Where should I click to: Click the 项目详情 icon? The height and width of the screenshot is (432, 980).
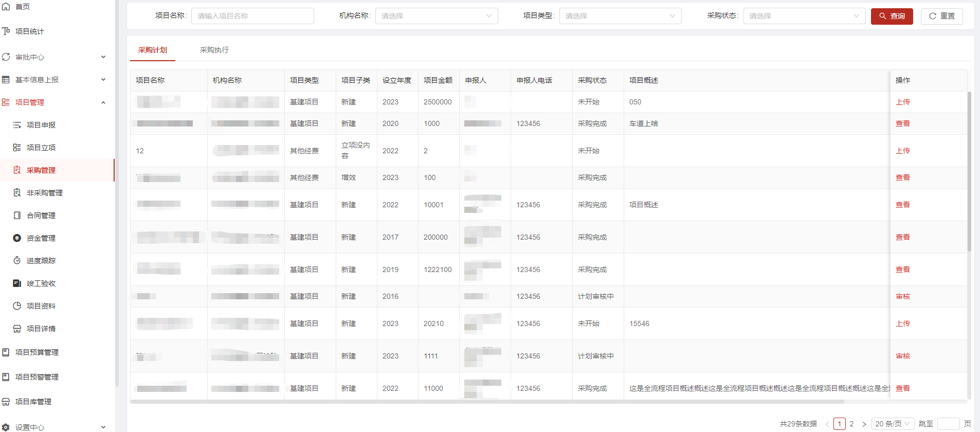(17, 329)
